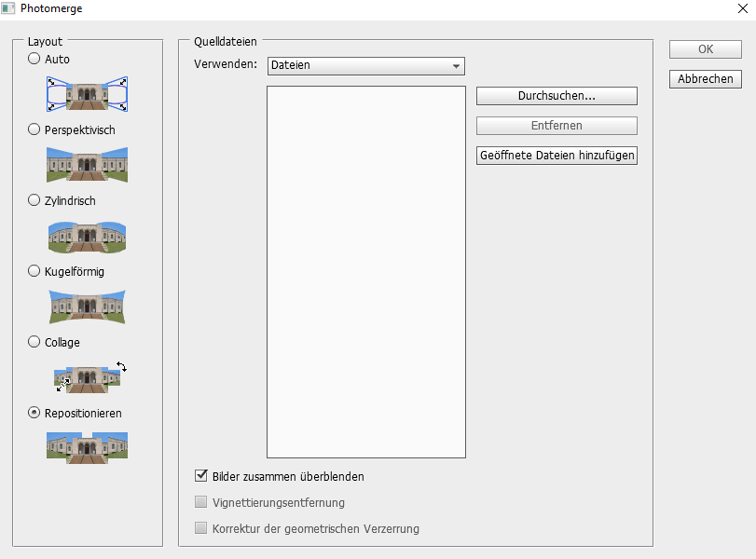Click Durchsuchen to browse files
756x559 pixels.
click(x=557, y=96)
